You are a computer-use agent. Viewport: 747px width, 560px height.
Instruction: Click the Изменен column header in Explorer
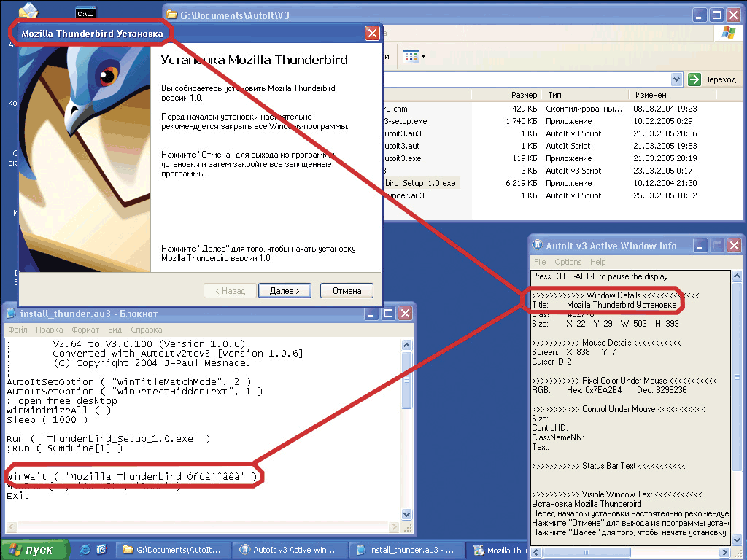coord(672,95)
